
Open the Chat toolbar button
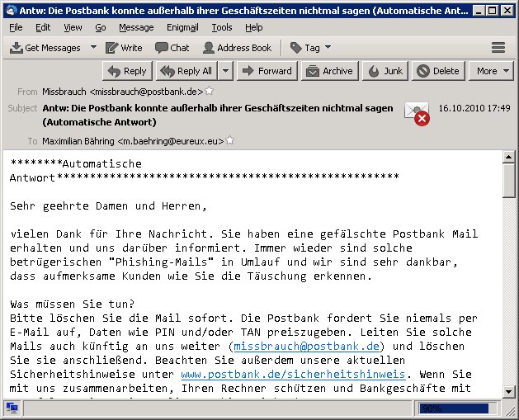pyautogui.click(x=172, y=48)
